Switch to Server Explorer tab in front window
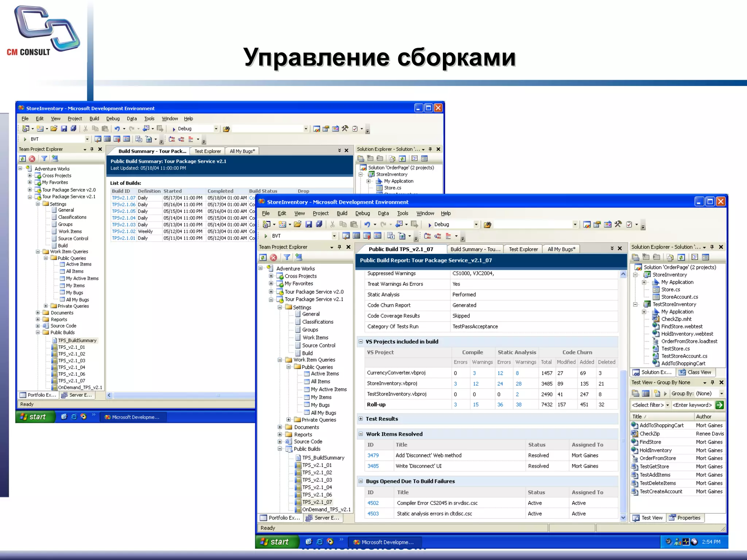The height and width of the screenshot is (560, 747). [323, 518]
